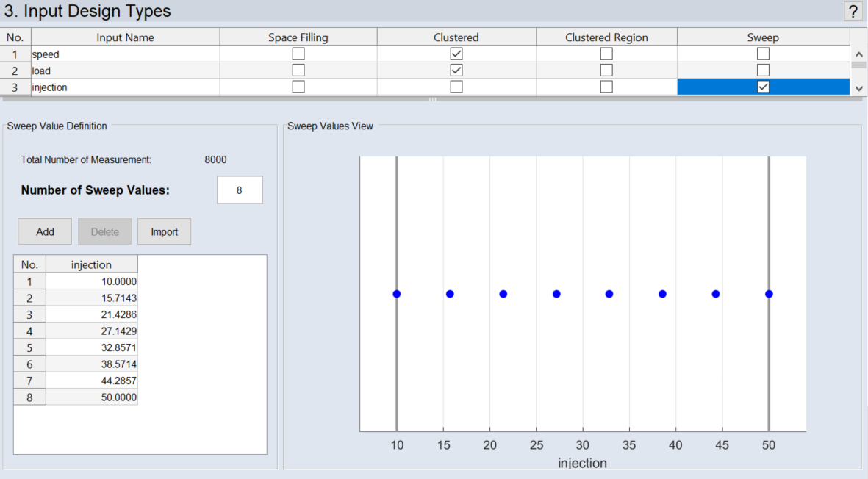Select the 50.0000 injection value cell

tap(92, 397)
